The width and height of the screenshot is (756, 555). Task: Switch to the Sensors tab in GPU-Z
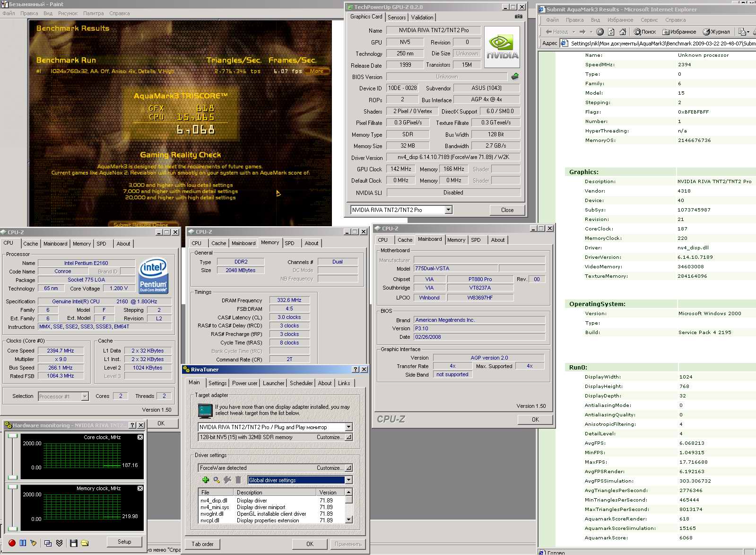click(x=397, y=18)
